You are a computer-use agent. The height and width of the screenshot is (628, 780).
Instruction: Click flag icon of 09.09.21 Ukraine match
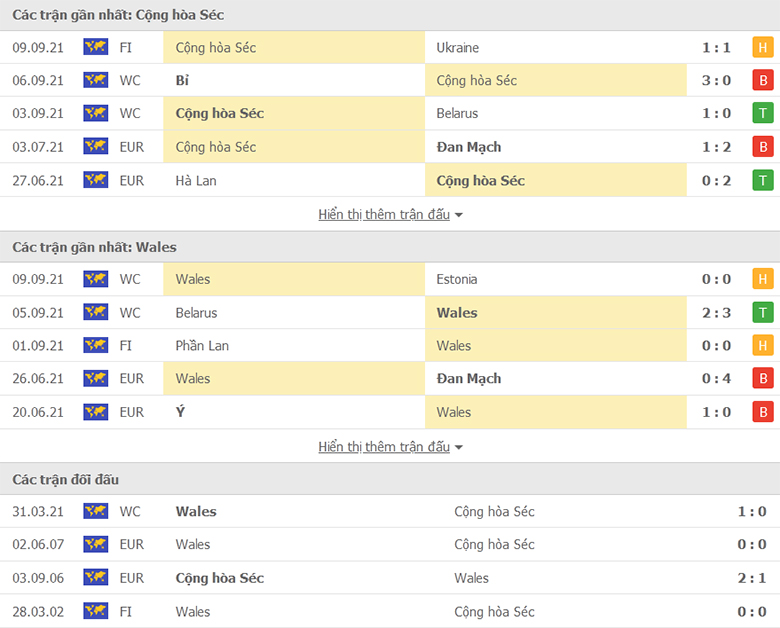click(x=95, y=47)
